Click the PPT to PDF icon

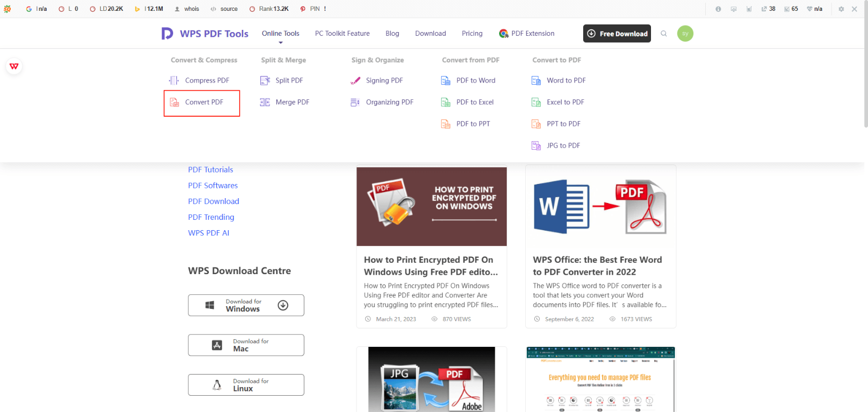point(536,124)
